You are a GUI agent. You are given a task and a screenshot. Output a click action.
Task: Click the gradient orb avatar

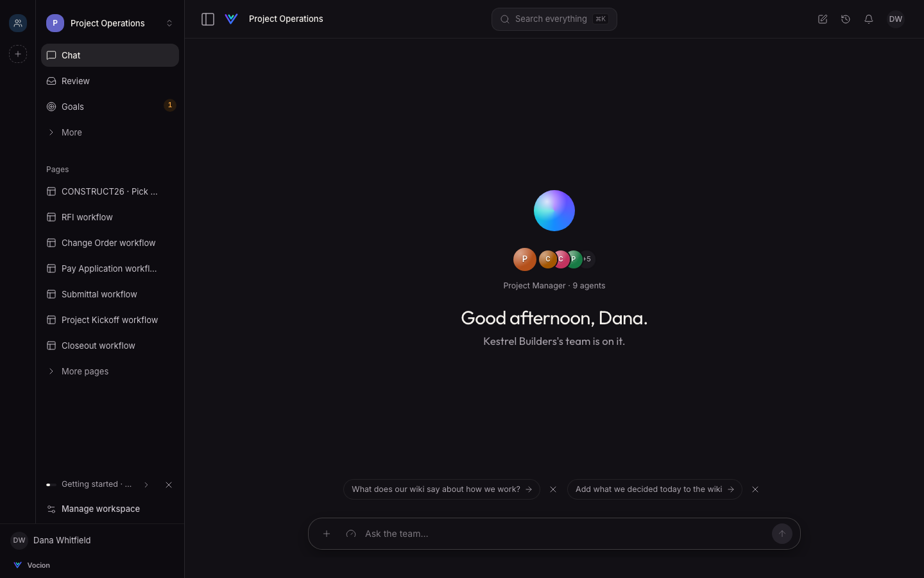click(554, 211)
